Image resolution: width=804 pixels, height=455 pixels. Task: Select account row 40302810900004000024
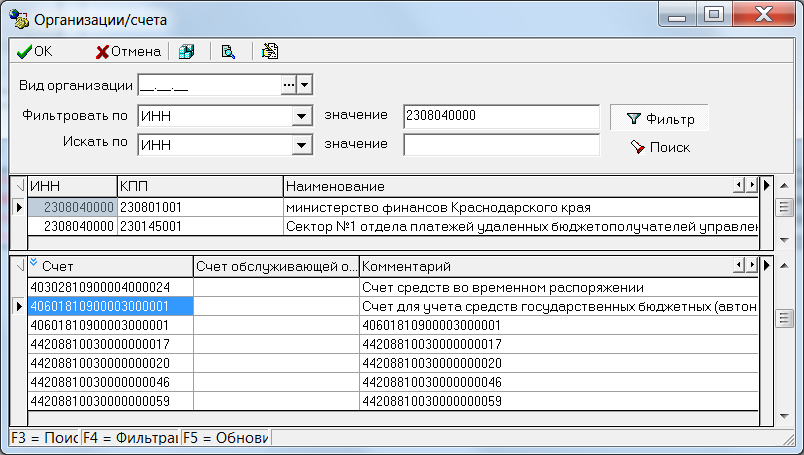pyautogui.click(x=110, y=288)
